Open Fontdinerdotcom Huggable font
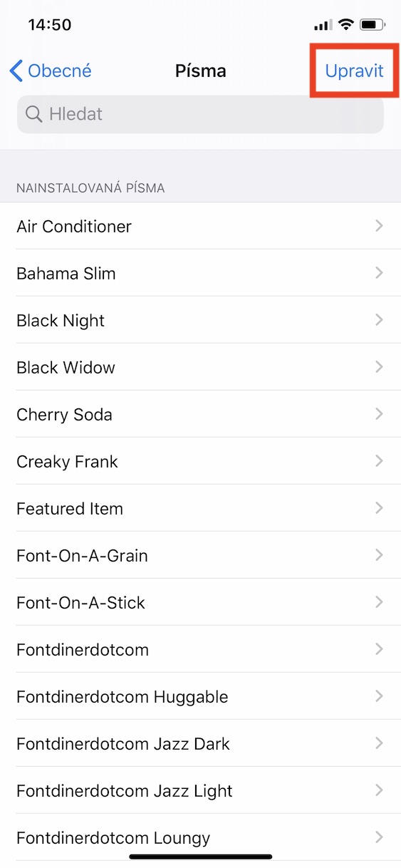This screenshot has height=868, width=401. (x=200, y=696)
